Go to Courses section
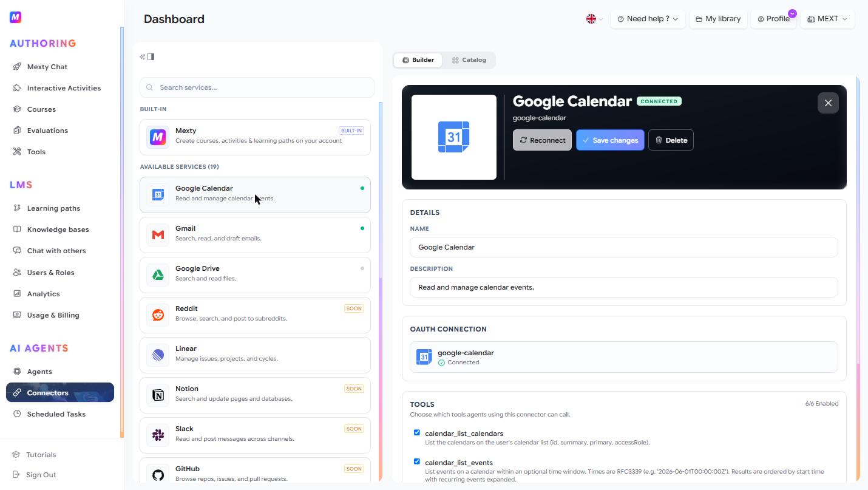This screenshot has width=868, height=490. (41, 109)
